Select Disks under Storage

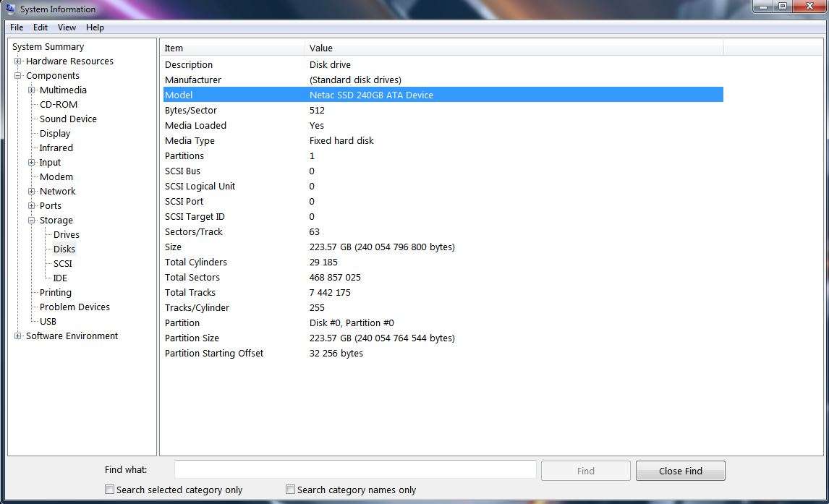coord(64,249)
